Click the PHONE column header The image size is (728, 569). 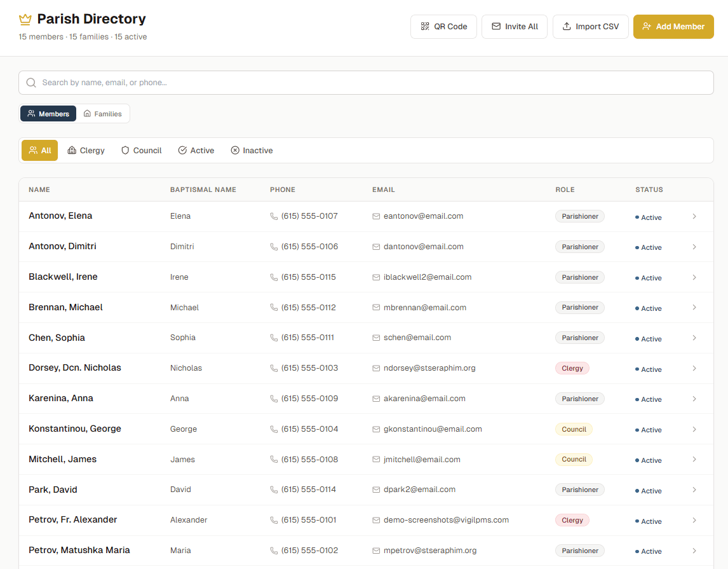tap(282, 189)
